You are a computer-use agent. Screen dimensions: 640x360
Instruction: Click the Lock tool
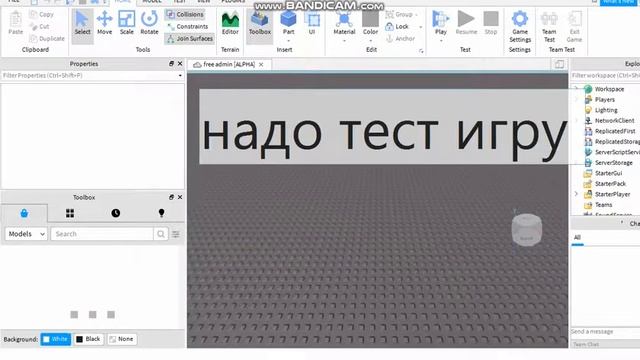[398, 27]
